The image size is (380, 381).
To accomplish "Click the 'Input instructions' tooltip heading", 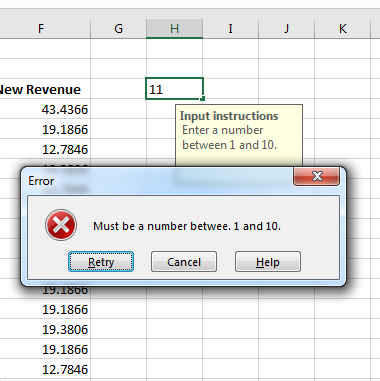I will (229, 116).
